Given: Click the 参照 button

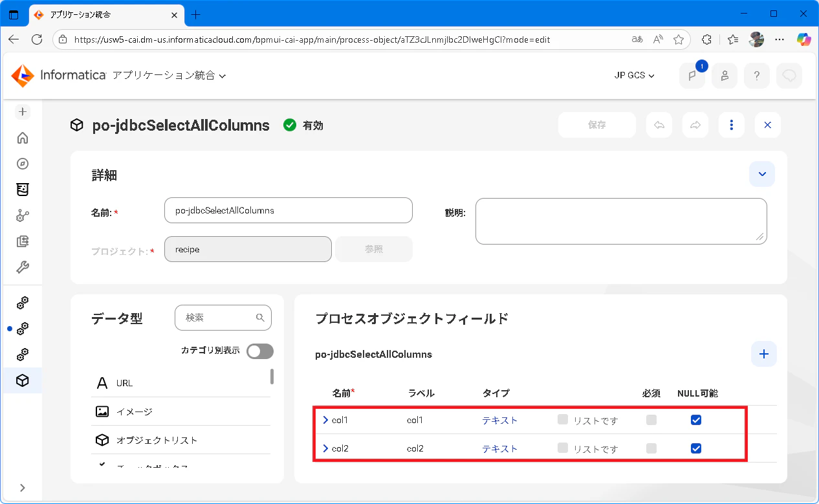Looking at the screenshot, I should pos(374,249).
